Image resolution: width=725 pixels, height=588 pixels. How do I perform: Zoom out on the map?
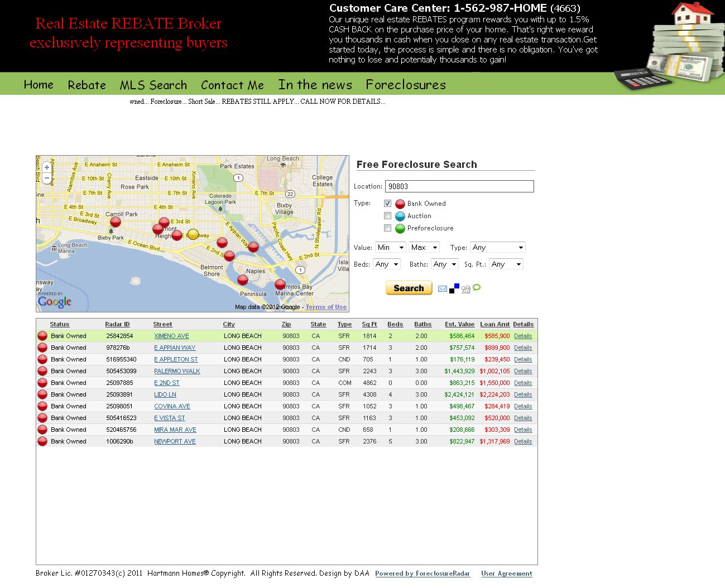[x=47, y=178]
